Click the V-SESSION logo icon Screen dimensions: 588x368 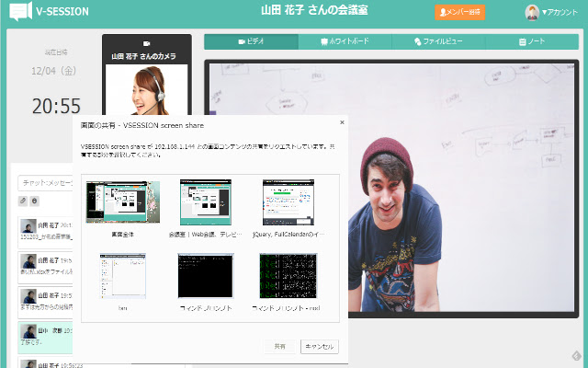pyautogui.click(x=20, y=11)
